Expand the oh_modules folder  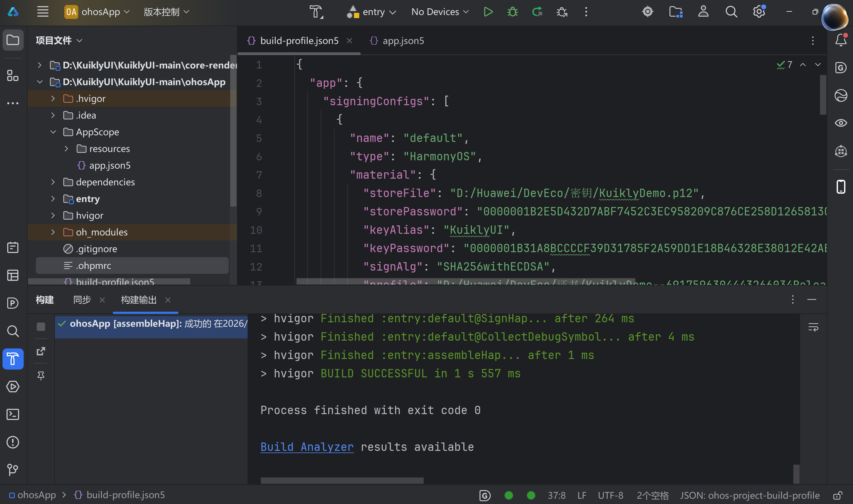53,232
